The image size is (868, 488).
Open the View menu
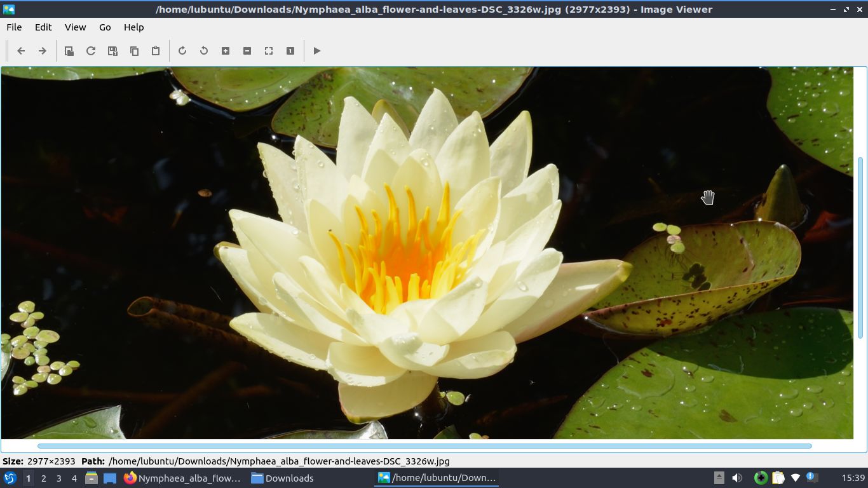tap(75, 27)
